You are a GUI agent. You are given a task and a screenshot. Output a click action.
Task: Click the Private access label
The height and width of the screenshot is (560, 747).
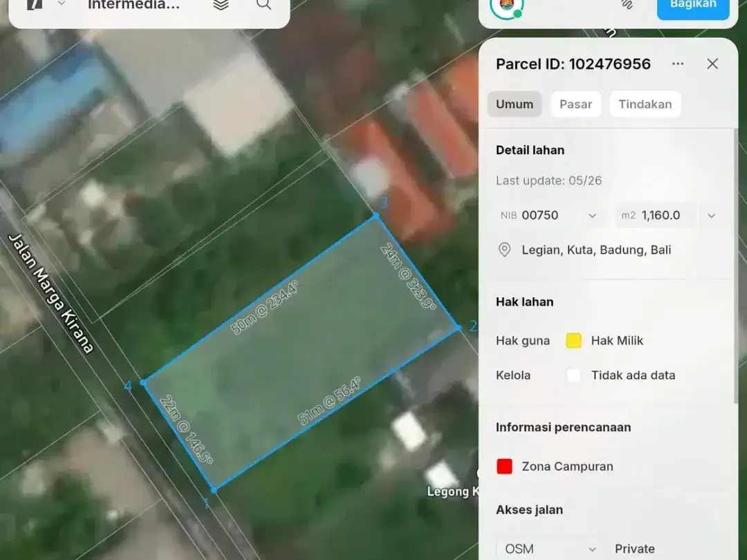pos(634,549)
